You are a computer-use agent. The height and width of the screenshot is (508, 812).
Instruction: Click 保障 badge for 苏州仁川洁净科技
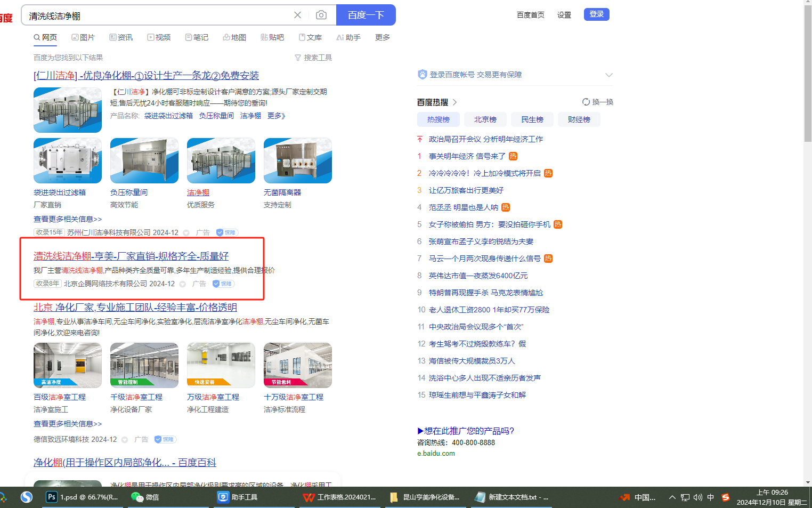click(x=227, y=232)
